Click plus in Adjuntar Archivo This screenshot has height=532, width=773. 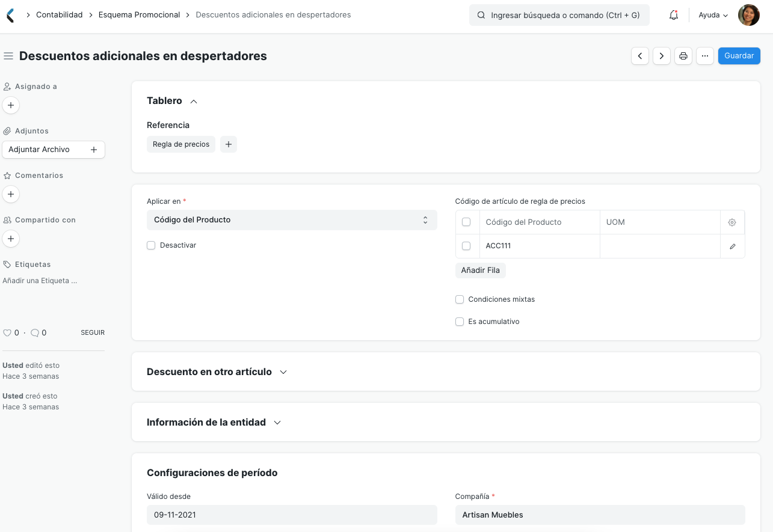94,150
